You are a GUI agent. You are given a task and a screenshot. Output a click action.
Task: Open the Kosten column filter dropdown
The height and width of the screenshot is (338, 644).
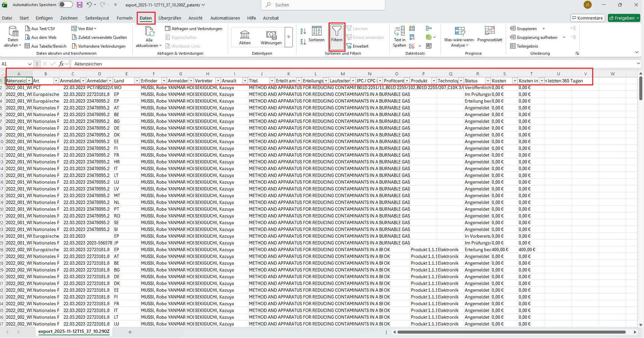[515, 81]
